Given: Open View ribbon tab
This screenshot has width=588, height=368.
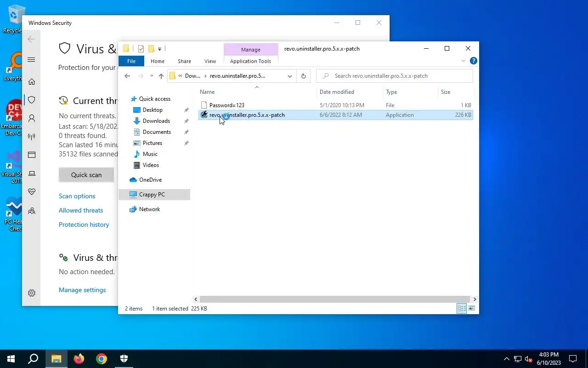Looking at the screenshot, I should [210, 61].
